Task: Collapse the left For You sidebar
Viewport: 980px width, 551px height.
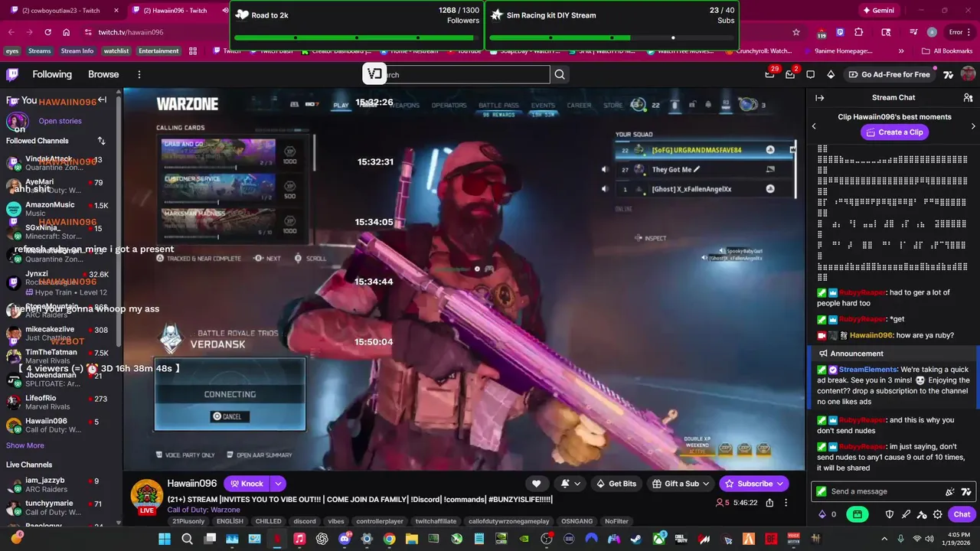Action: [x=102, y=100]
